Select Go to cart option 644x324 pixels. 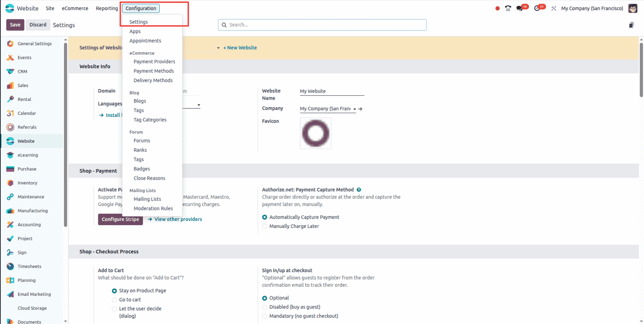coord(114,300)
